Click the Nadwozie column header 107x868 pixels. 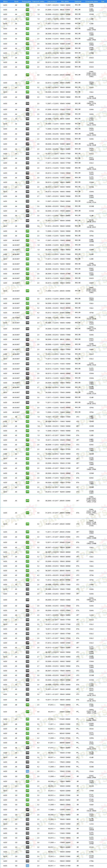tap(78, 1)
